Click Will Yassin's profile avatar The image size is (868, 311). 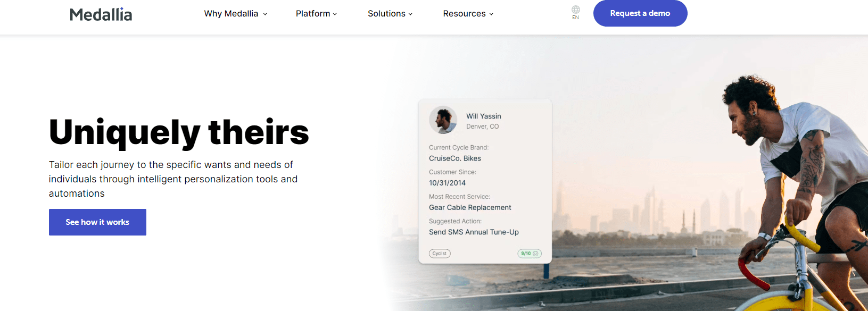[443, 120]
